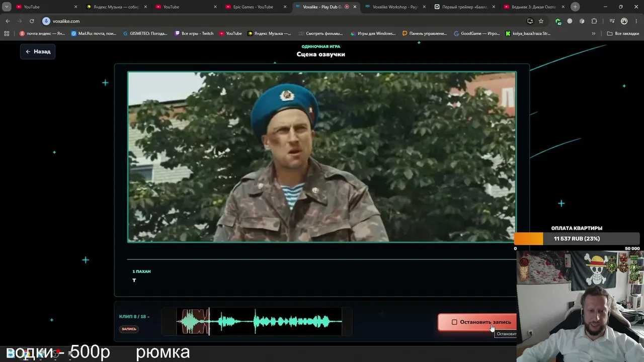Open the YouTube bookmark in bookmarks bar

click(230, 34)
